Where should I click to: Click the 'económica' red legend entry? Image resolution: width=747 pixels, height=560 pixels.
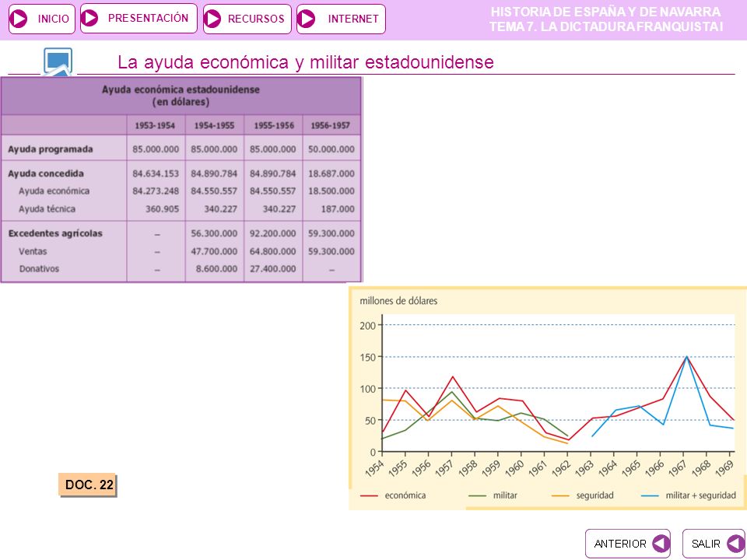coord(393,495)
